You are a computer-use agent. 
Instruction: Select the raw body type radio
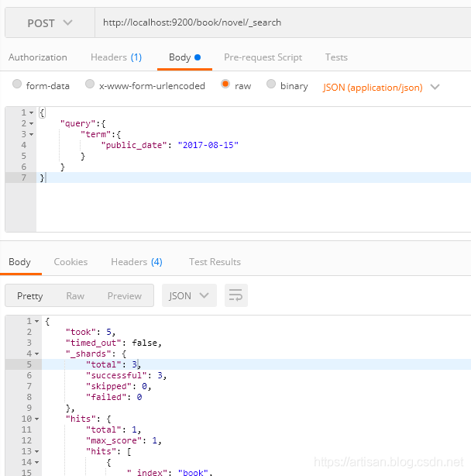(x=225, y=85)
